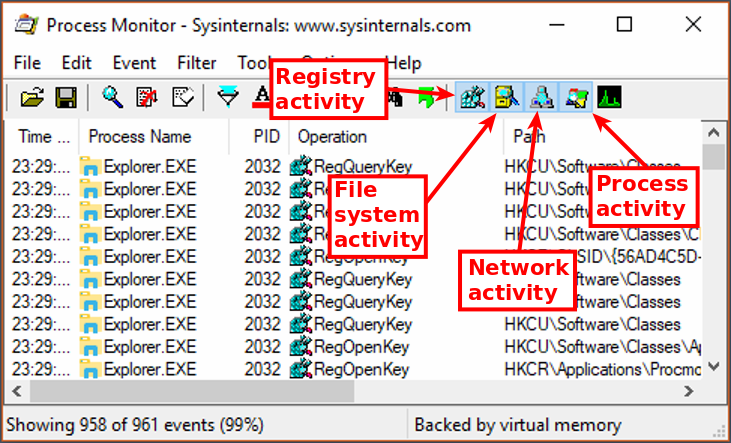Open the Filter menu
Viewport: 731px width, 443px height.
pyautogui.click(x=197, y=62)
